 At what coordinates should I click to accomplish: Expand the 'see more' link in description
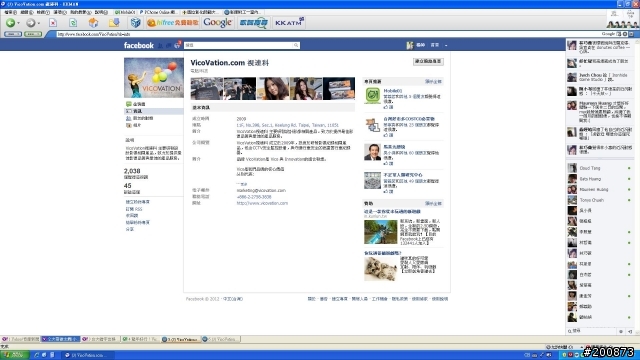242,184
